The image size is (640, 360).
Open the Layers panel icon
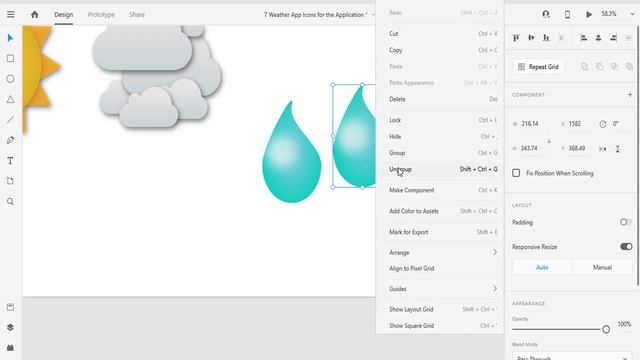coord(11,327)
